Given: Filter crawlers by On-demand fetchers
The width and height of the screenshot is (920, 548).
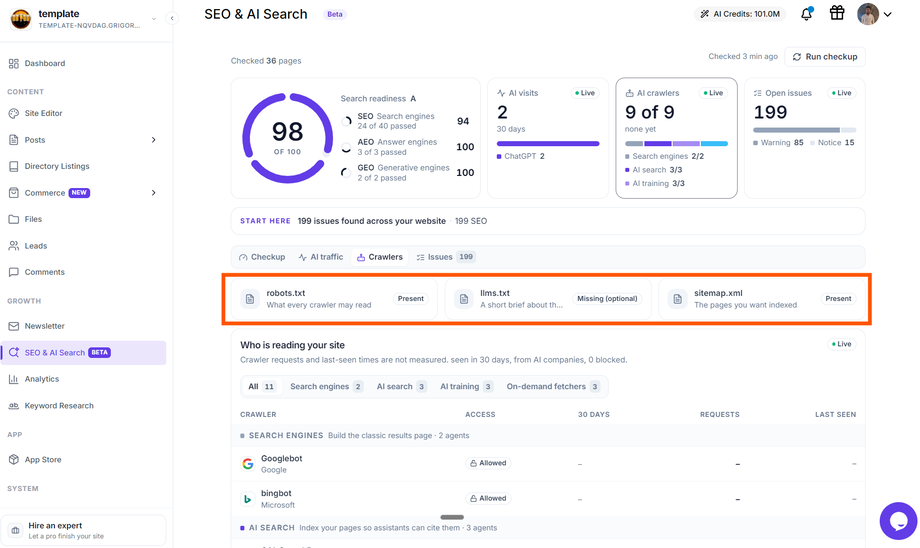Looking at the screenshot, I should [x=553, y=387].
